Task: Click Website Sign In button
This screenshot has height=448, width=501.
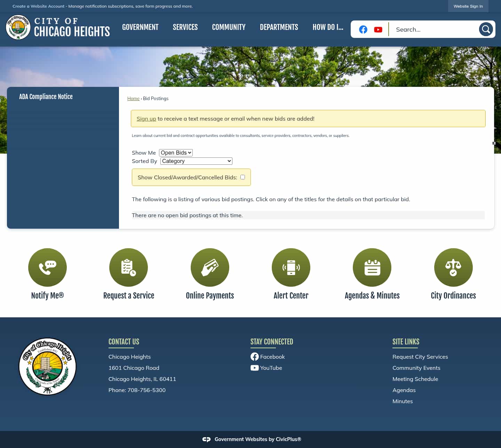Action: point(468,6)
